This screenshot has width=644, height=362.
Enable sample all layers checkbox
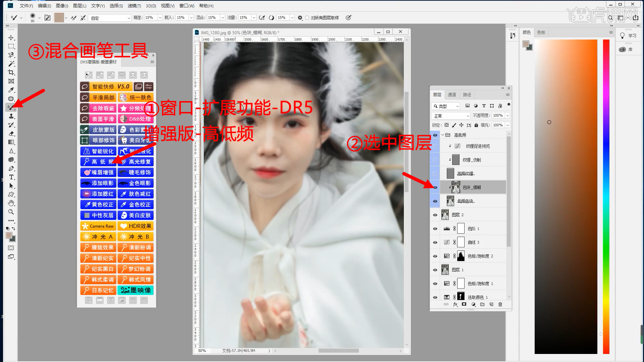tap(307, 18)
